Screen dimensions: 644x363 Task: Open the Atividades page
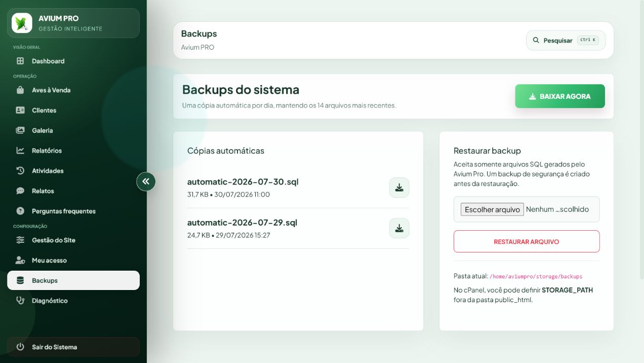click(73, 171)
